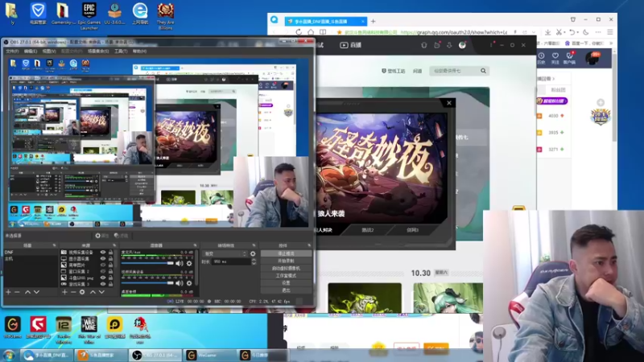Open the 文件(F) menu in OBS

pyautogui.click(x=12, y=51)
